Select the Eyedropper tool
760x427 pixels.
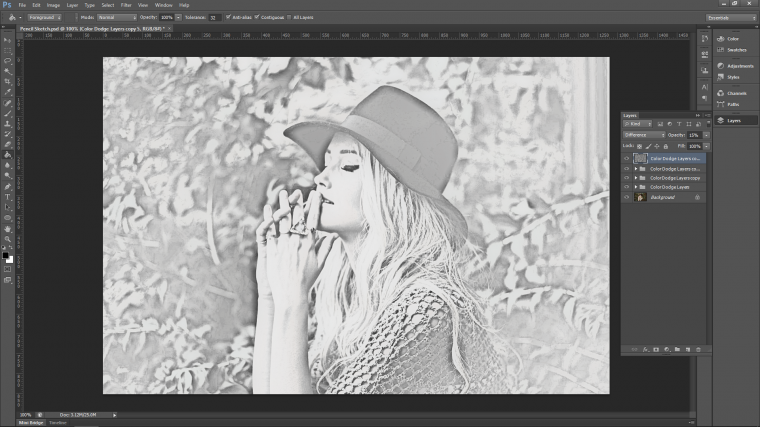point(7,92)
